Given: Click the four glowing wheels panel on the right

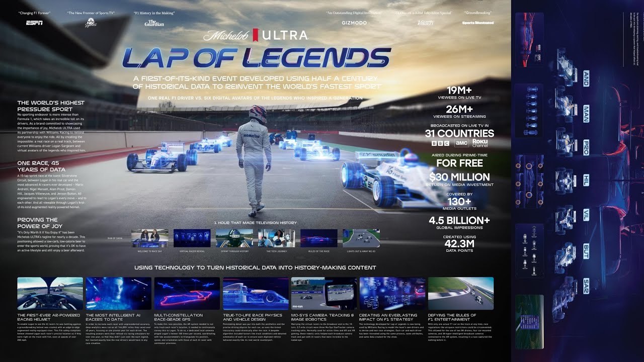Looking at the screenshot, I should point(529,181).
